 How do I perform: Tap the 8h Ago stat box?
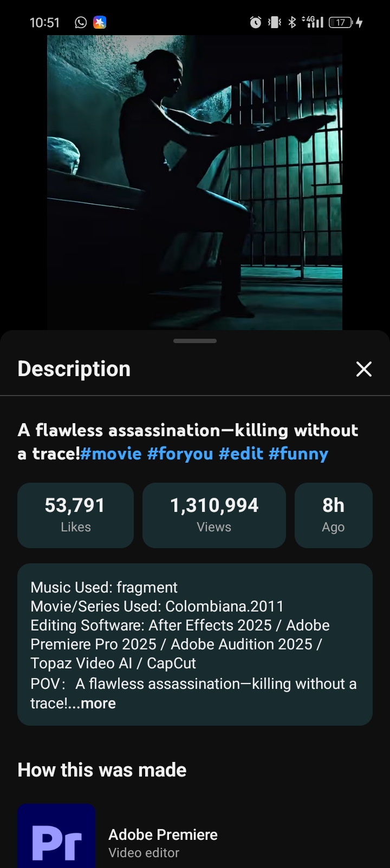(x=333, y=515)
